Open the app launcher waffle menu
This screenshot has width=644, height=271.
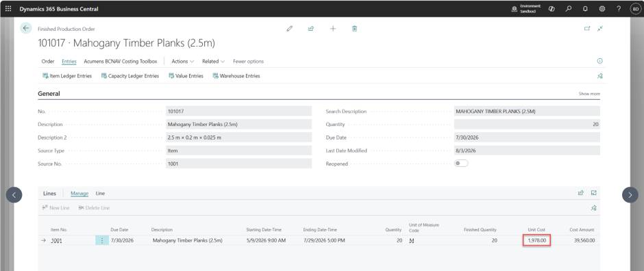coord(8,9)
